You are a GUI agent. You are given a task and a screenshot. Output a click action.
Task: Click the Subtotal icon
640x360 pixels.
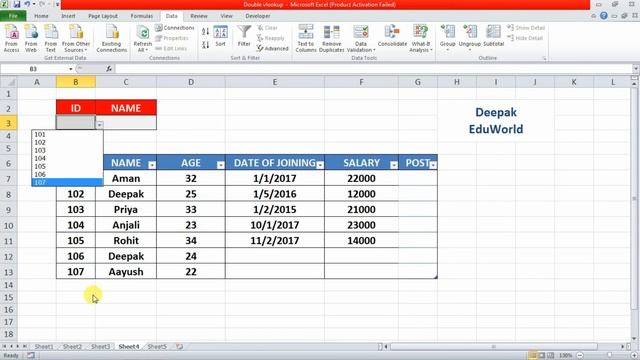[493, 36]
